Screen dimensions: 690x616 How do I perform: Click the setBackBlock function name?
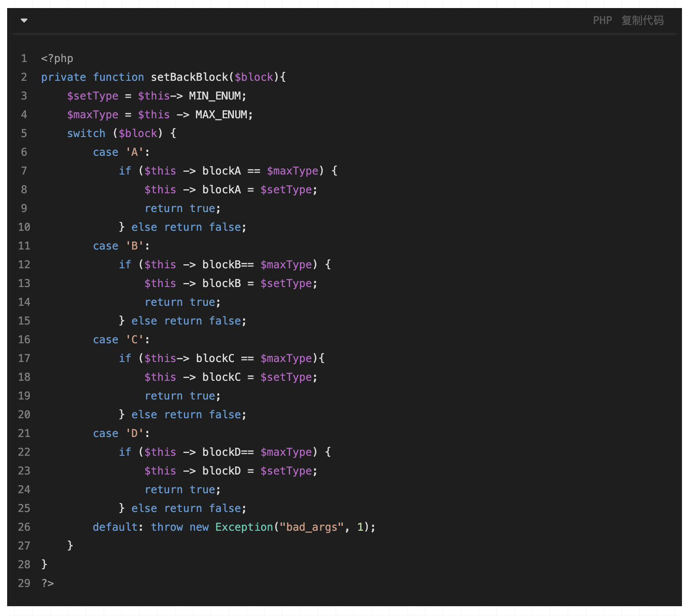(x=189, y=77)
